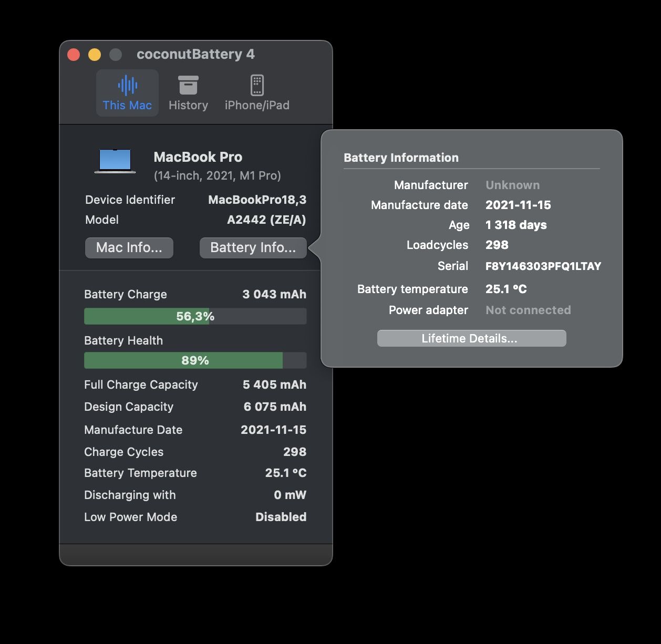Click the Low Power Mode label
The image size is (661, 644).
point(130,517)
